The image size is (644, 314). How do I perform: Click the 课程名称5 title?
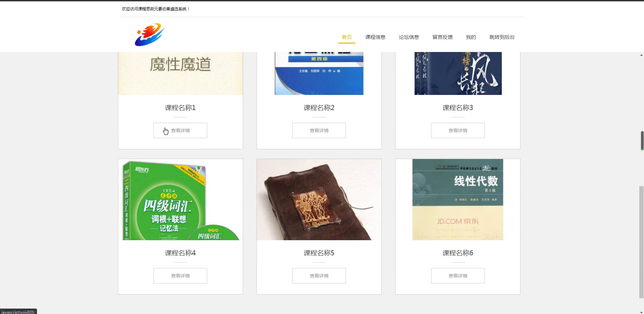(319, 253)
